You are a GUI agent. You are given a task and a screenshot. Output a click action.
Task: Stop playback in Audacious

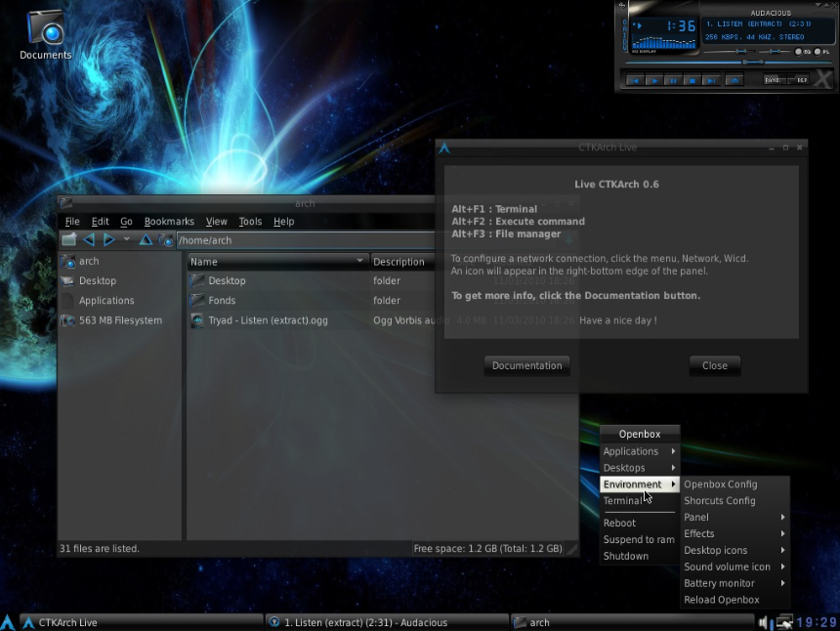(693, 80)
